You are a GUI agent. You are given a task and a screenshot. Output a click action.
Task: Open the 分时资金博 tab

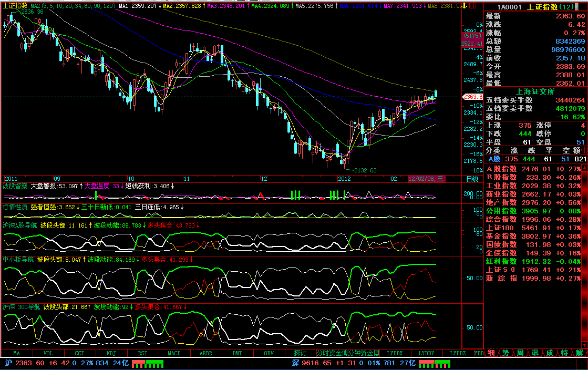tap(332, 353)
